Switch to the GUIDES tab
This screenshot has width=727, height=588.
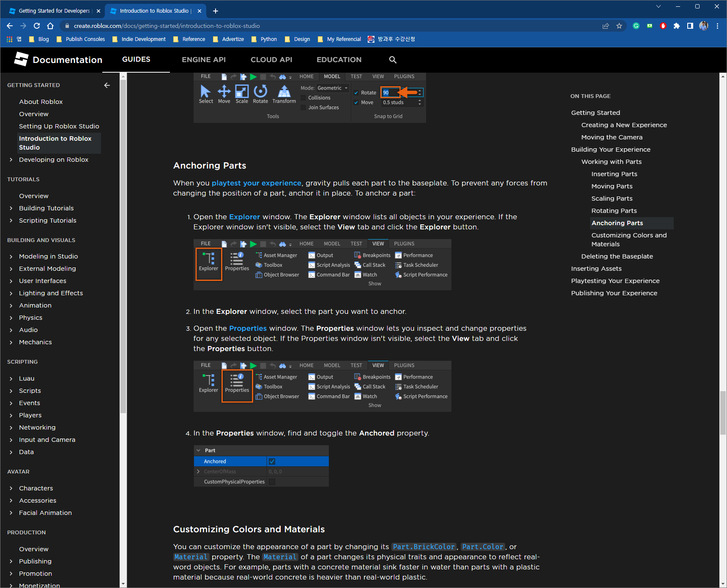coord(136,60)
